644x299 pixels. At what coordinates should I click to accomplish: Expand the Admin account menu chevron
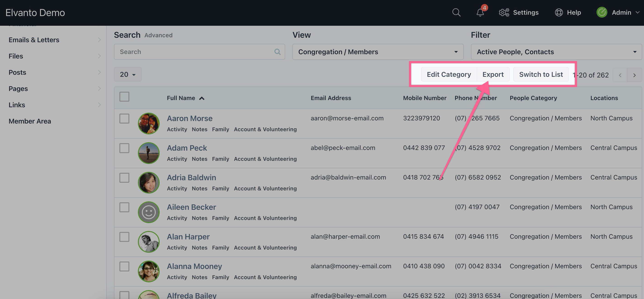[637, 12]
